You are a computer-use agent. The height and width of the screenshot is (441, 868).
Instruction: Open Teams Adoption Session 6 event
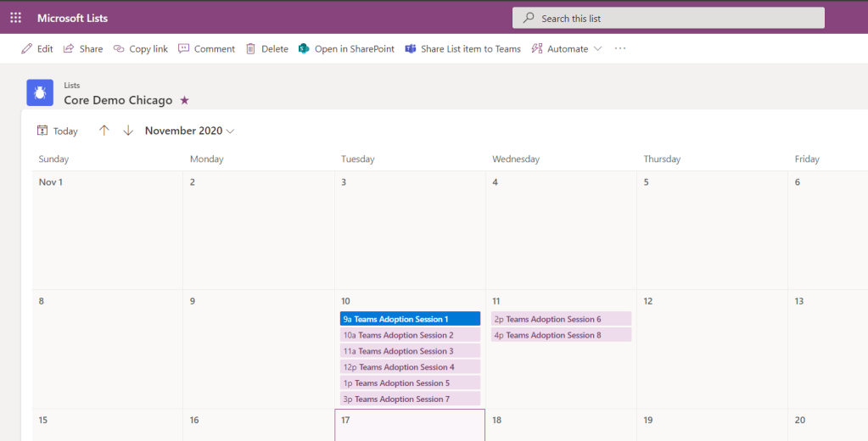[561, 319]
